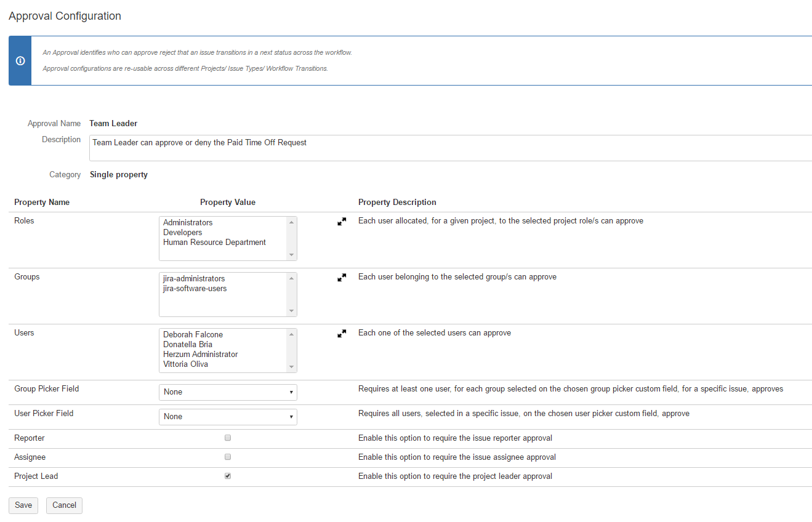Choose jira-administrators in the Groups list
This screenshot has width=812, height=522.
click(x=194, y=279)
